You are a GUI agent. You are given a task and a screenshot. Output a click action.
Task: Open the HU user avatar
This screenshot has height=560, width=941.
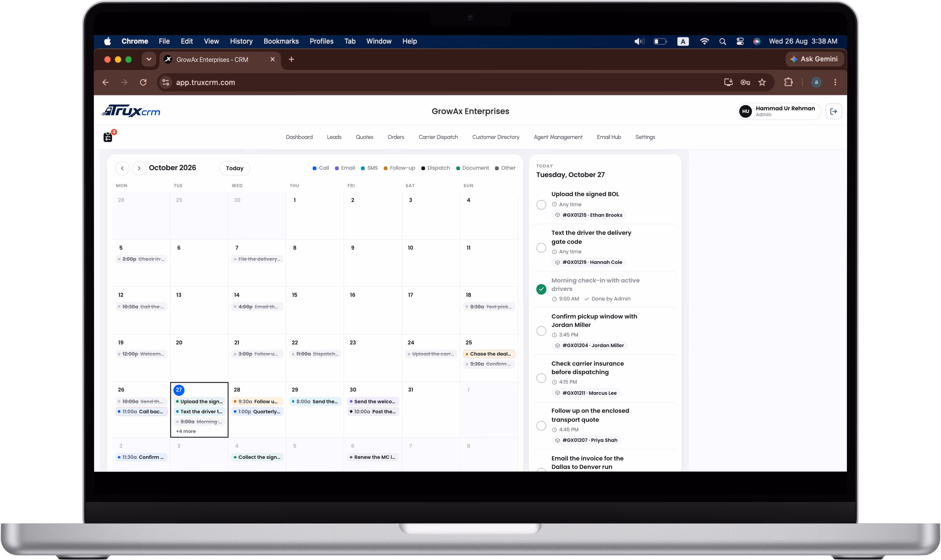coord(745,111)
